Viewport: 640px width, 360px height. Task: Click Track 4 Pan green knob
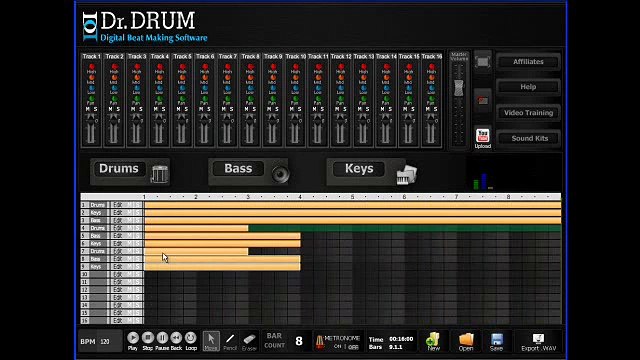pos(160,98)
